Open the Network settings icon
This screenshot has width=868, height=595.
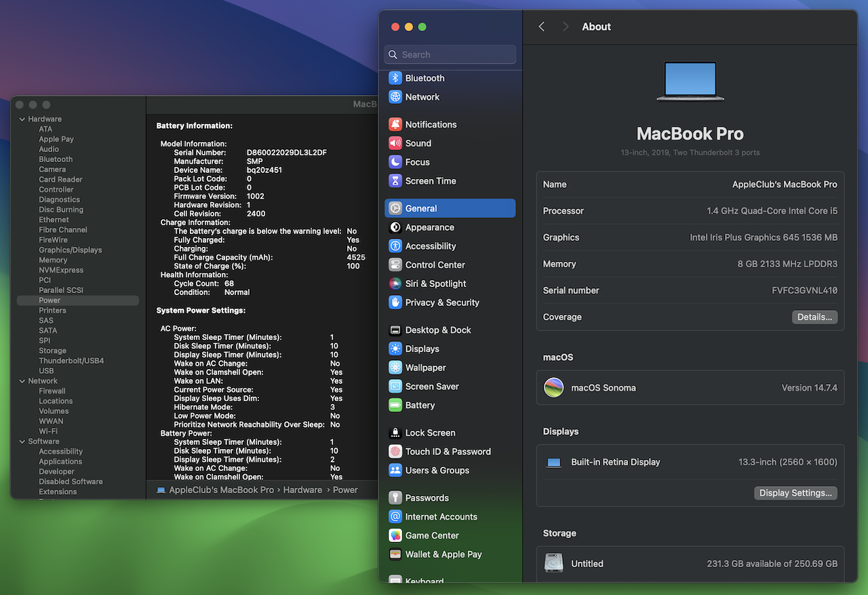tap(395, 97)
